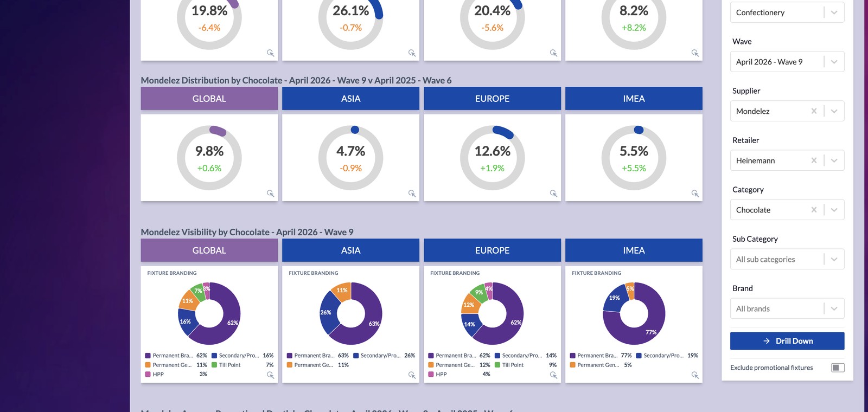Click orange Permanent Gen... legend swatch in IMEA chart
Viewport: 868px width, 412px height.
pos(572,365)
